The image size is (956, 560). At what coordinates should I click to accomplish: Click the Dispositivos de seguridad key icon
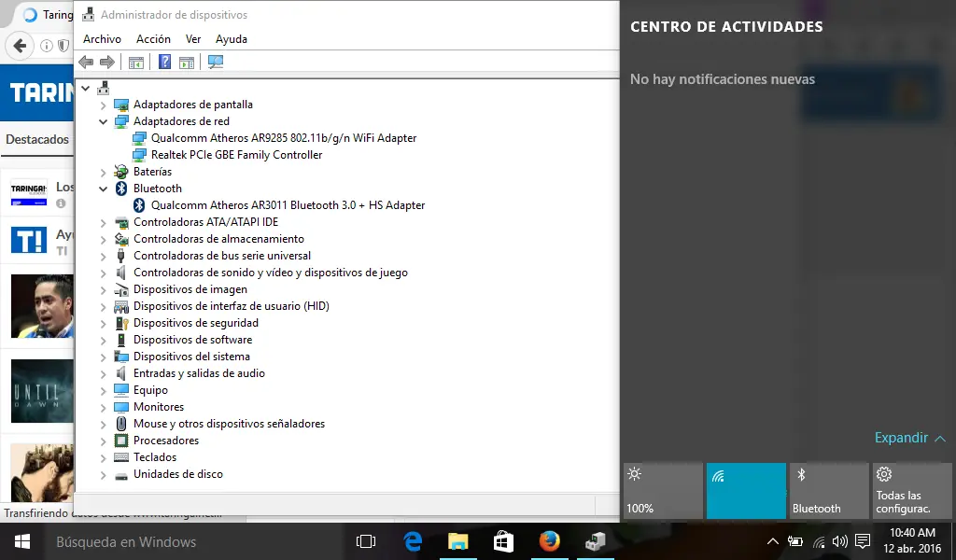pyautogui.click(x=121, y=323)
